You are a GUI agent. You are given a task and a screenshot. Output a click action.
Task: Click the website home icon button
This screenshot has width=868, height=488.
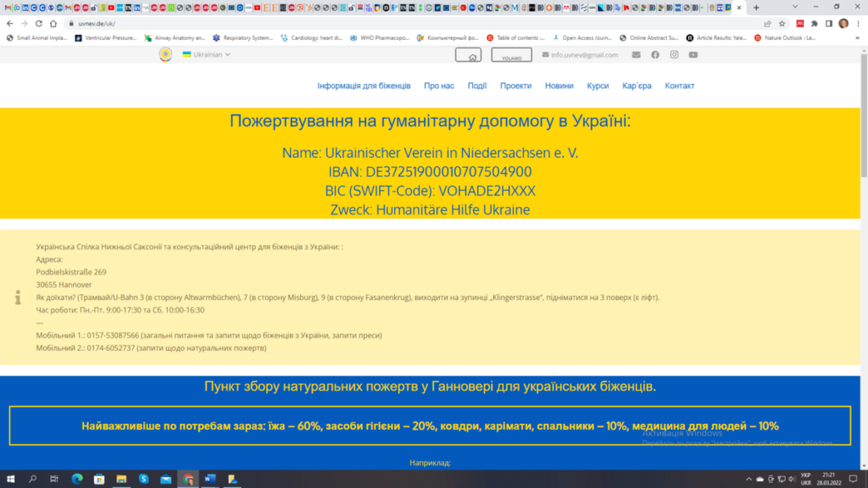(x=474, y=55)
